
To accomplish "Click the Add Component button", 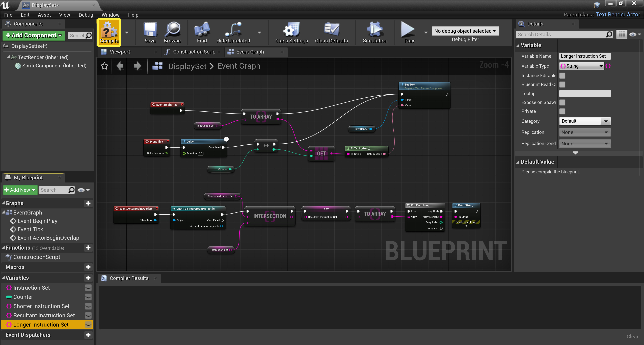I will coord(34,35).
